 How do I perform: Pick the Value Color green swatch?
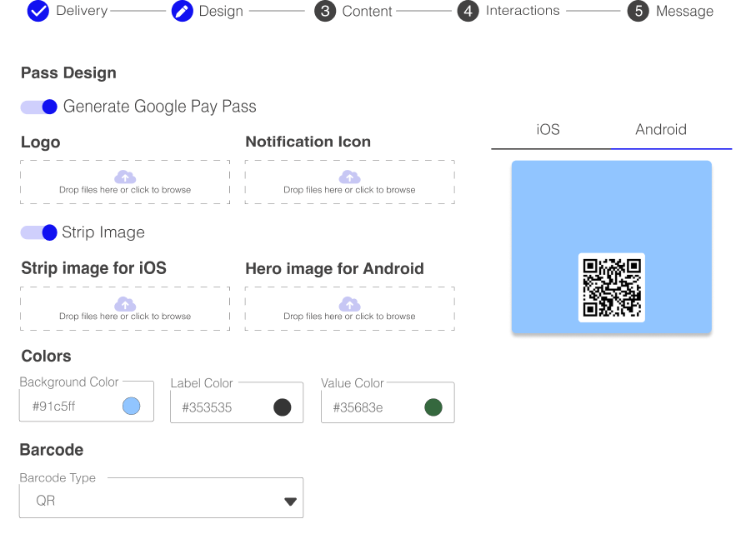[x=433, y=407]
